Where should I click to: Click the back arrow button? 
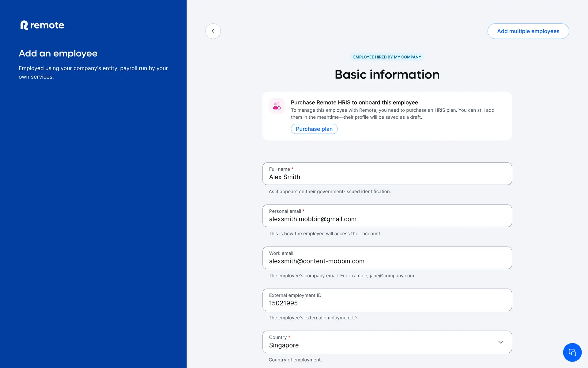click(213, 31)
